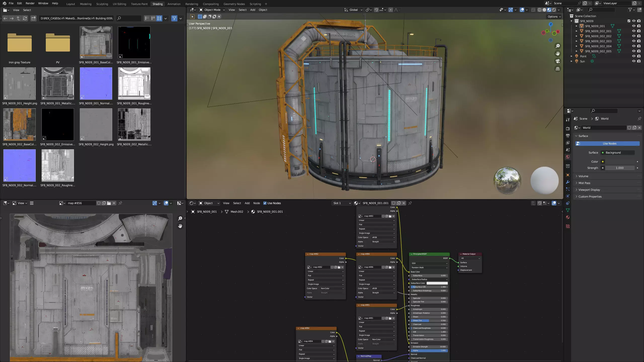644x362 pixels.
Task: Disable render for Point light
Action: [639, 56]
